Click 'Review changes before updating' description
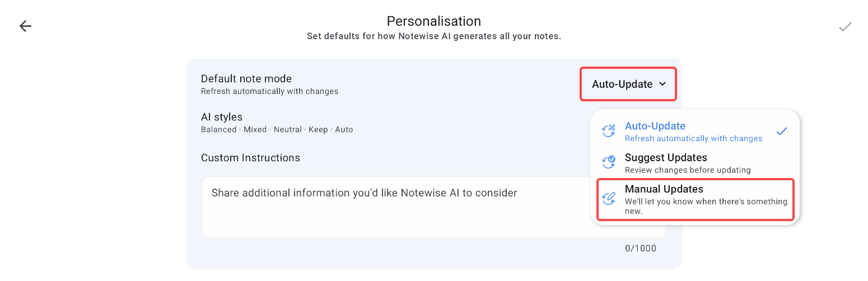Image resolution: width=868 pixels, height=281 pixels. [688, 170]
